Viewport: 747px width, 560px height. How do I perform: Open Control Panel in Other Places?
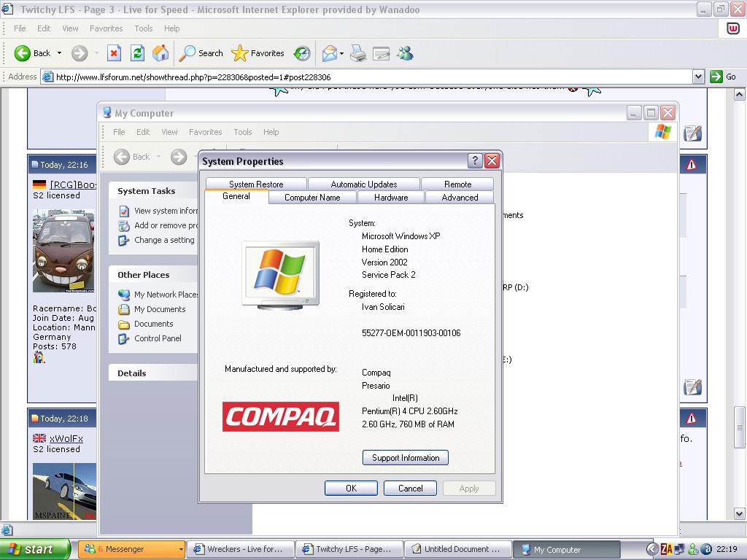coord(150,338)
